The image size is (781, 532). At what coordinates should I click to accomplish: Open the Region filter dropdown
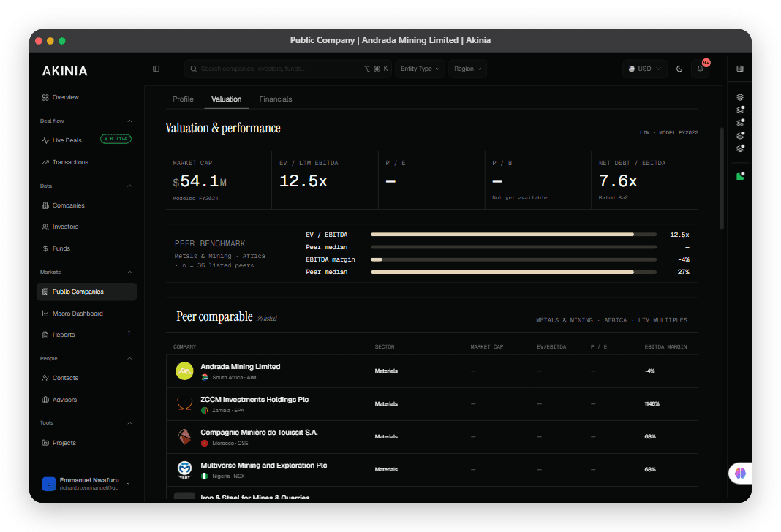point(467,69)
